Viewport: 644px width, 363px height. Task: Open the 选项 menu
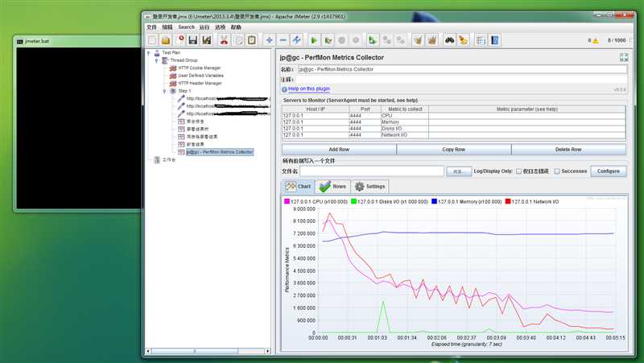pos(220,27)
